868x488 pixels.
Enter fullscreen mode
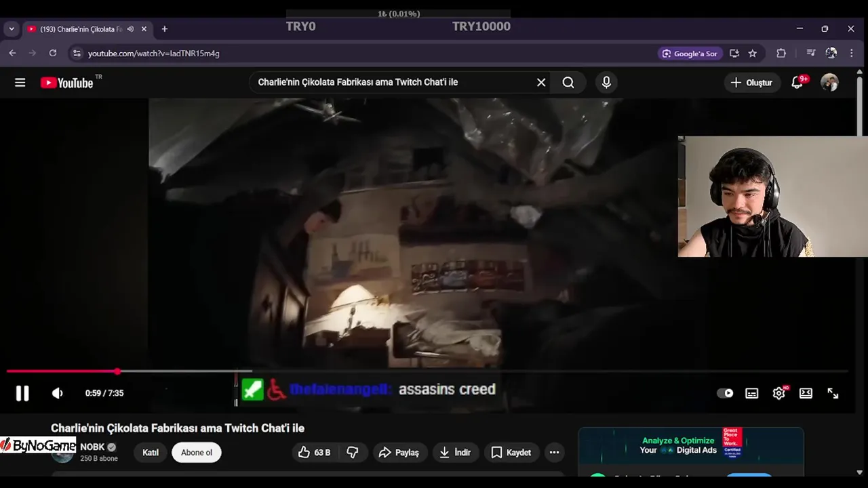pos(833,393)
